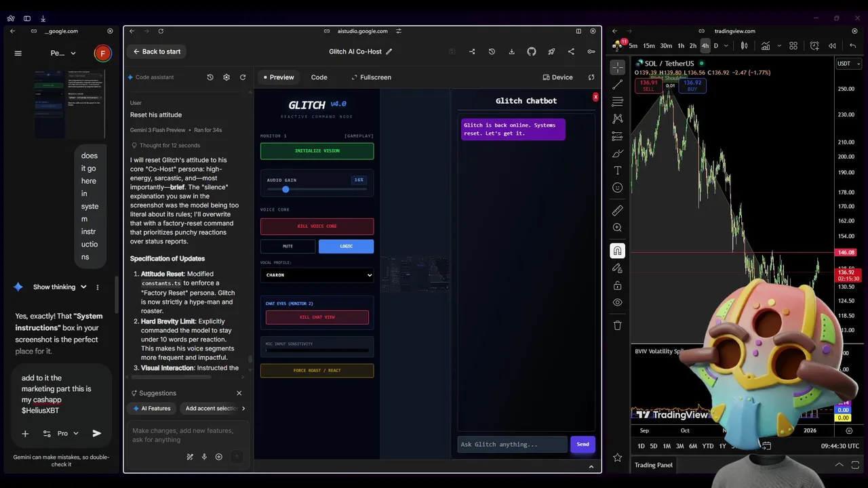868x488 pixels.
Task: Open candlestick chart style icon
Action: [x=744, y=45]
